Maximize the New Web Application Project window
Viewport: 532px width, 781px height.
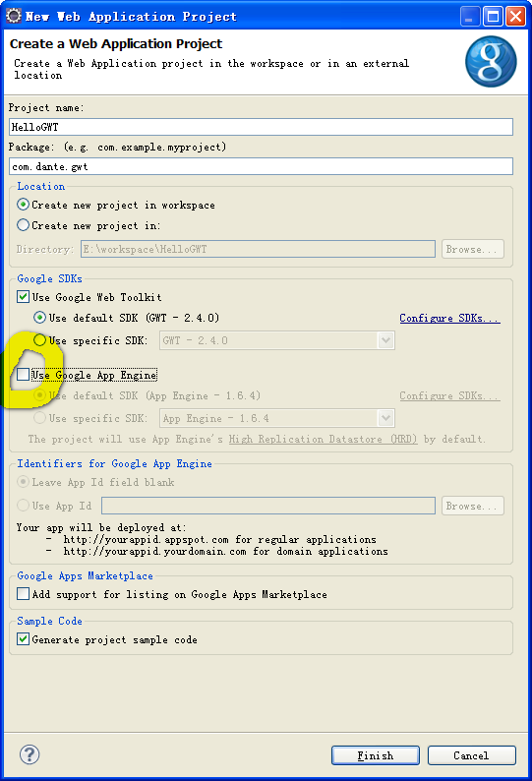click(493, 17)
